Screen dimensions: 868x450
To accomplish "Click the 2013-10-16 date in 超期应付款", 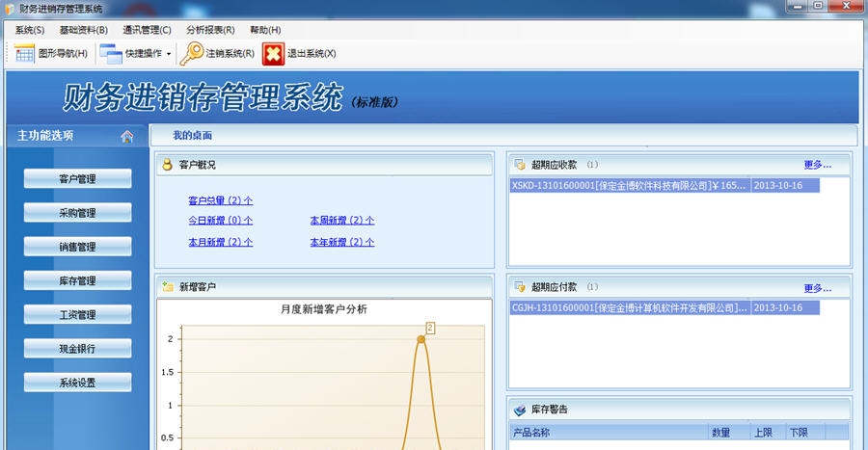I will [777, 307].
